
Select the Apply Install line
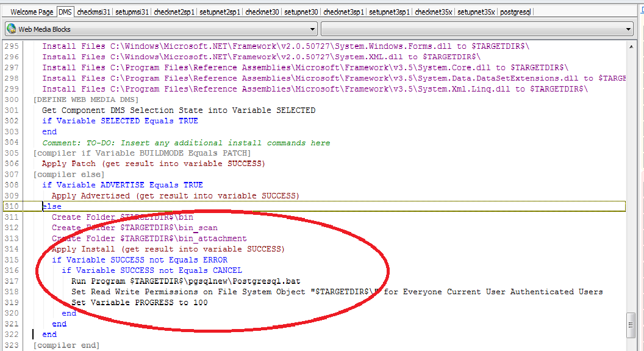168,249
